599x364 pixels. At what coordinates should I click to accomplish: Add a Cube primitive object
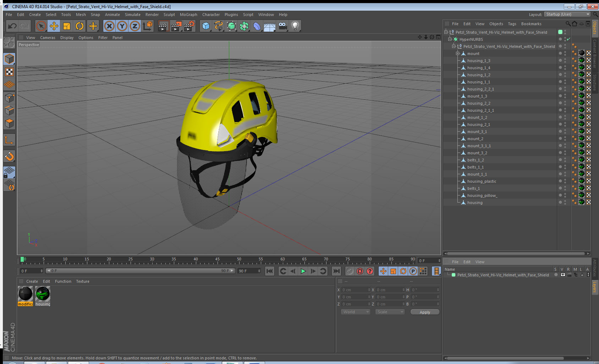(x=206, y=26)
